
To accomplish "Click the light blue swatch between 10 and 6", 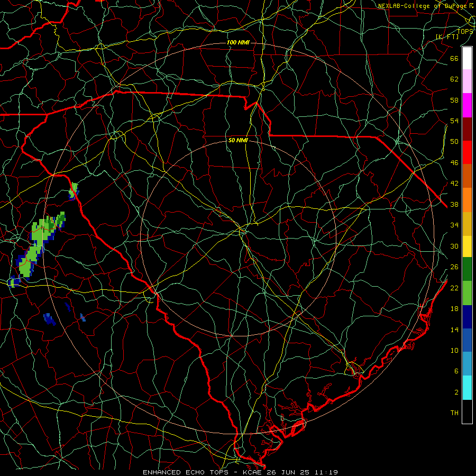I will tap(467, 363).
